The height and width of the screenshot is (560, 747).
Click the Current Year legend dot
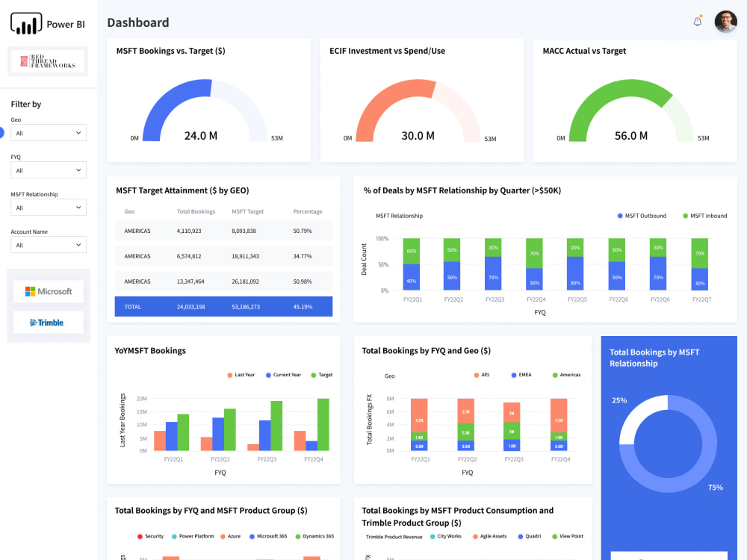268,375
